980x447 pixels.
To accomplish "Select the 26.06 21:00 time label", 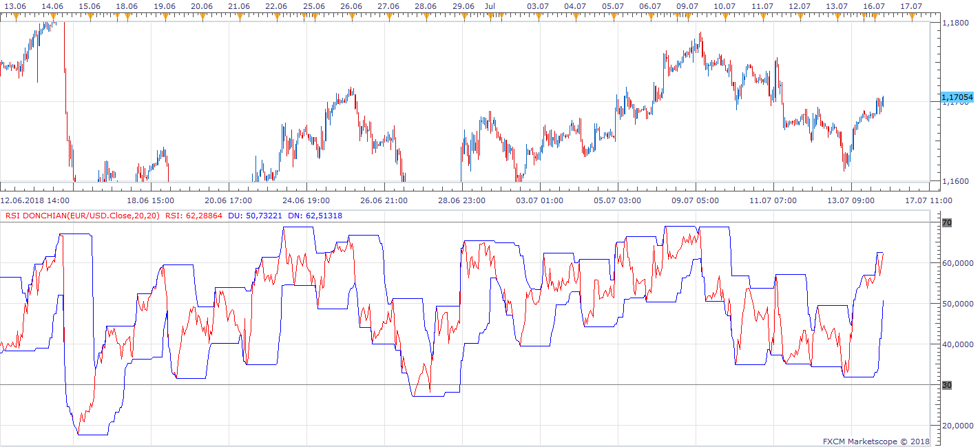I will coord(385,200).
